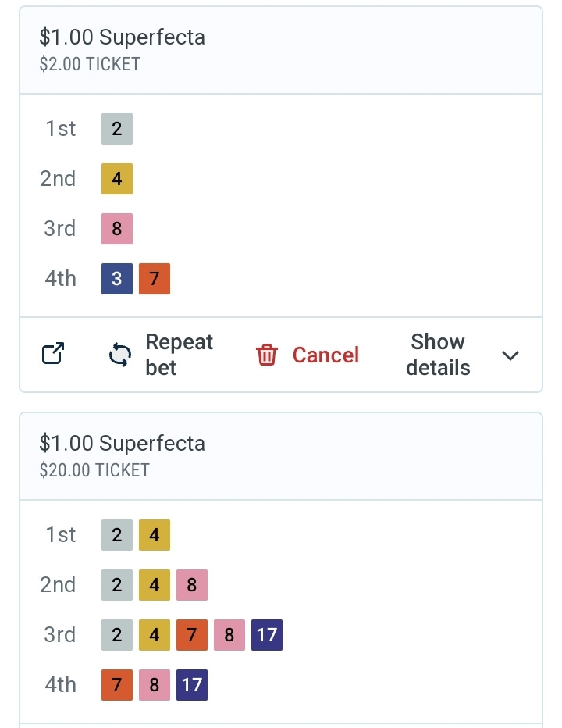Image resolution: width=562 pixels, height=728 pixels.
Task: Click the Show details text
Action: (438, 355)
